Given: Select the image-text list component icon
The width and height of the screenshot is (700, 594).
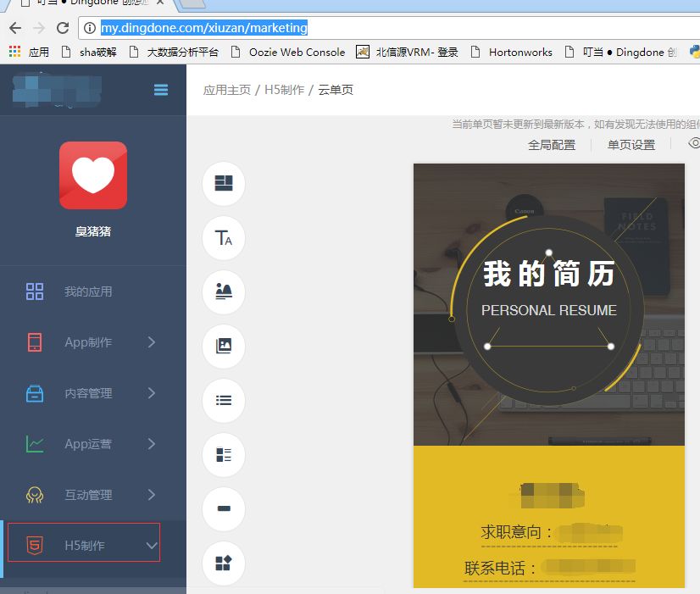Looking at the screenshot, I should point(223,455).
